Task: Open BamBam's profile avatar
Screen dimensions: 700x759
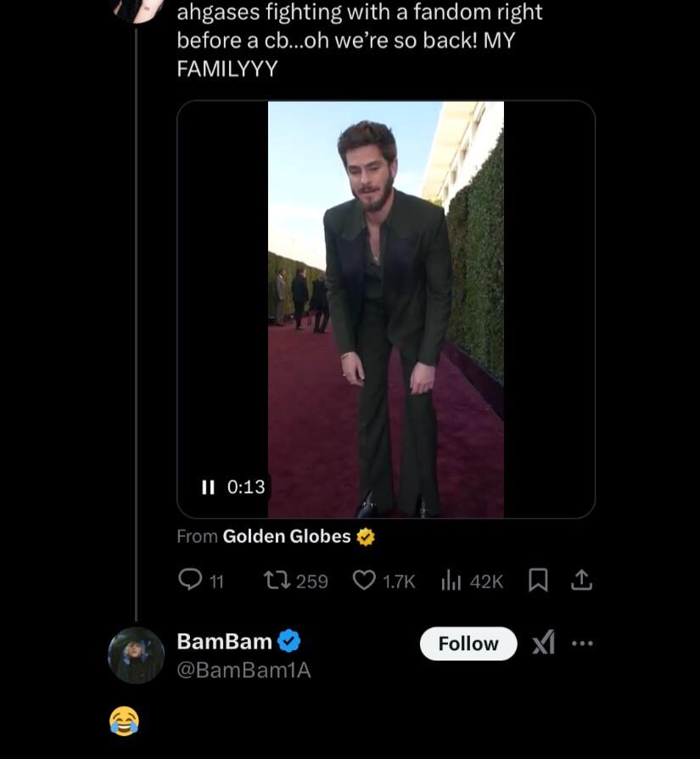Action: coord(136,655)
